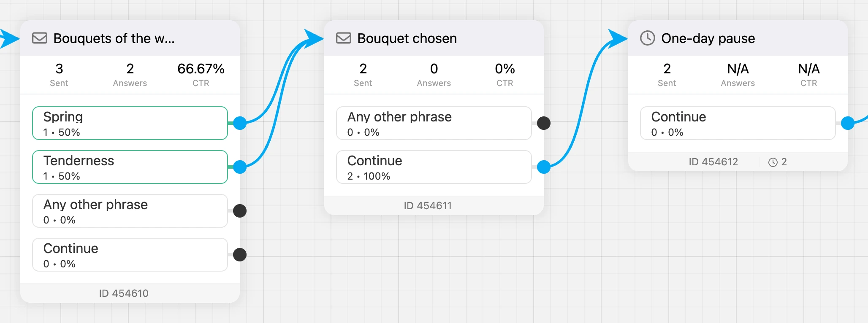Select blue connector dot of Tenderness option
The height and width of the screenshot is (323, 868).
point(240,167)
